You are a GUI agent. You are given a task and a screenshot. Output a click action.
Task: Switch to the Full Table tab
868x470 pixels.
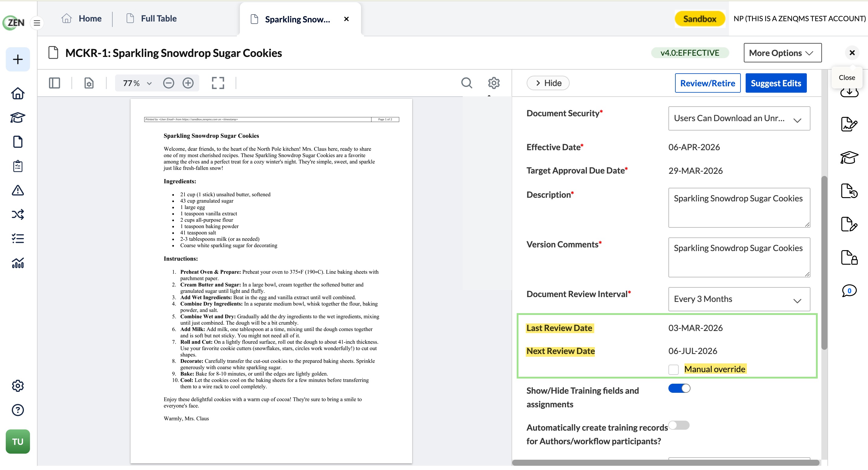[x=151, y=18]
